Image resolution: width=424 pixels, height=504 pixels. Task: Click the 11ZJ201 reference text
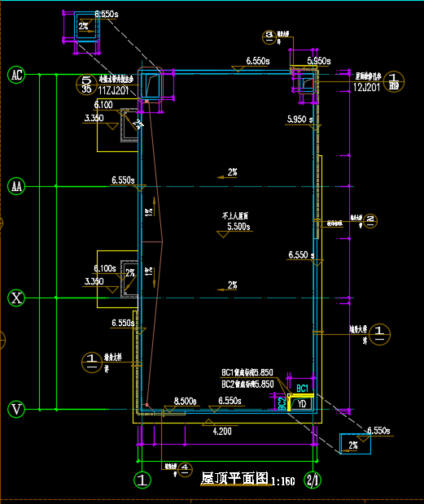click(114, 91)
